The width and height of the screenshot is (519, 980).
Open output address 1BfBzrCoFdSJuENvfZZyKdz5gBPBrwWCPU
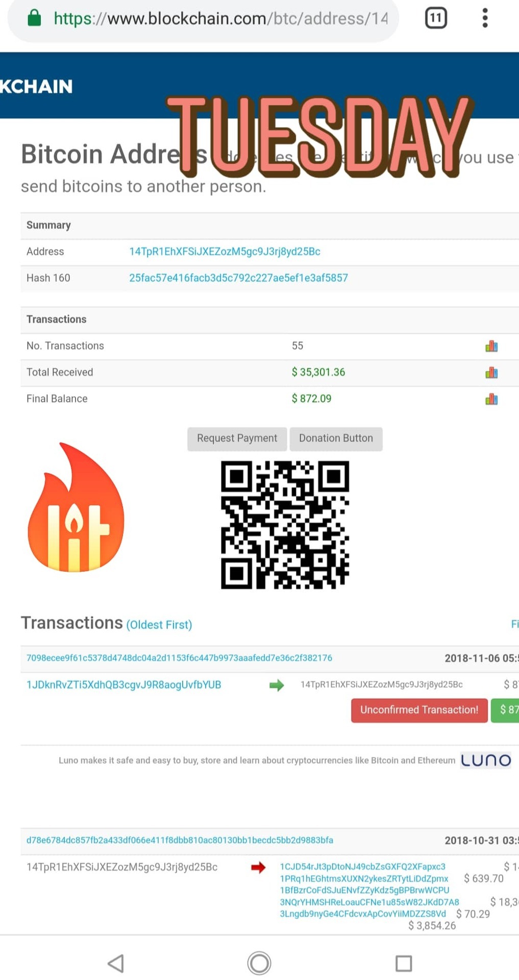click(x=364, y=890)
